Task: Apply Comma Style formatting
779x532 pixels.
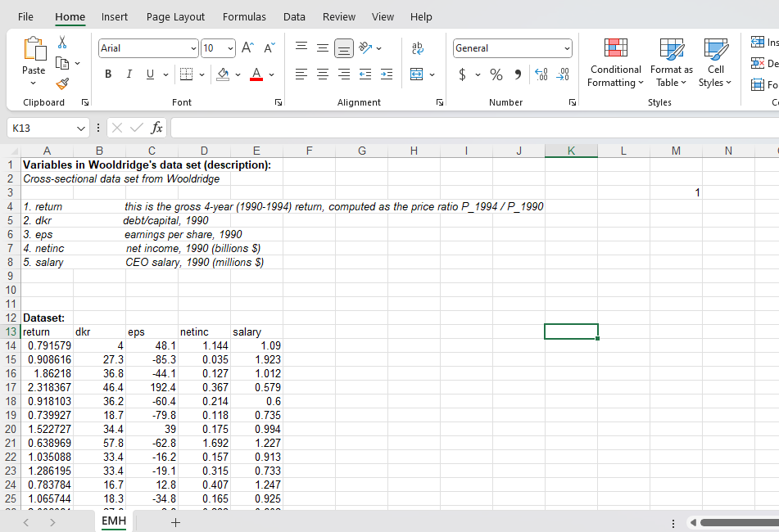Action: pos(516,74)
